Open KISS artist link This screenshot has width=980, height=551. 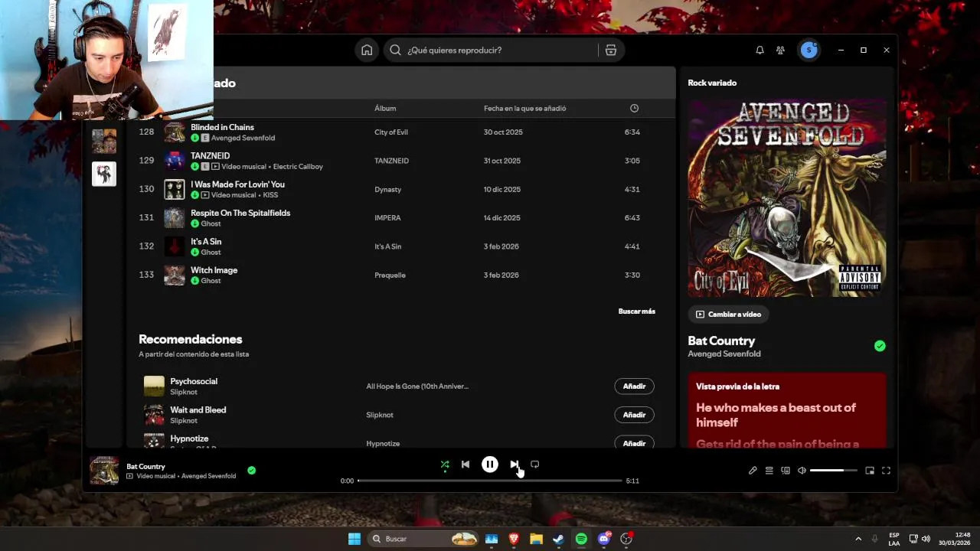point(270,195)
